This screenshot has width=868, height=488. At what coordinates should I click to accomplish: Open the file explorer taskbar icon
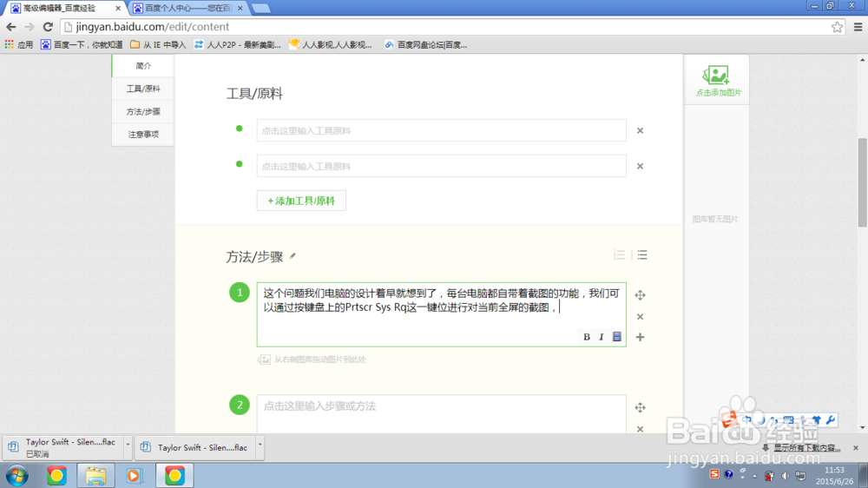pos(95,476)
